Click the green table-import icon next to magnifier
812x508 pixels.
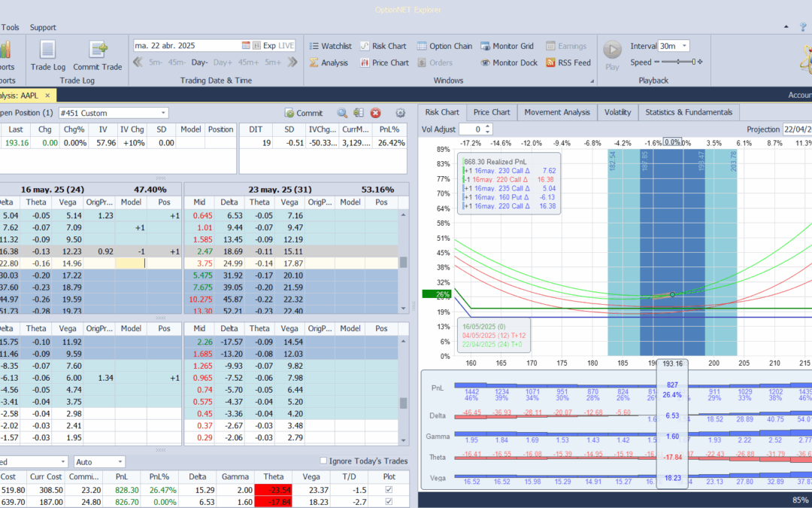(x=359, y=113)
